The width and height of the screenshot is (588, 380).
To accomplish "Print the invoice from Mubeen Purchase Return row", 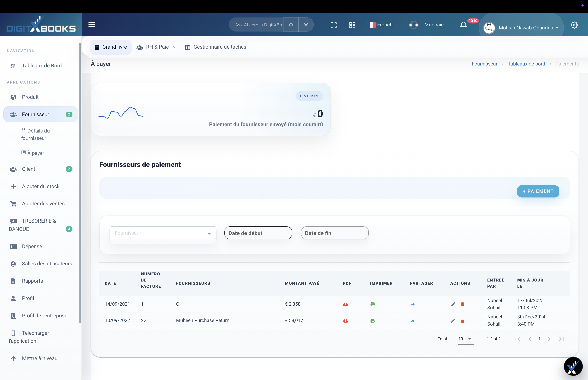I will tap(373, 321).
